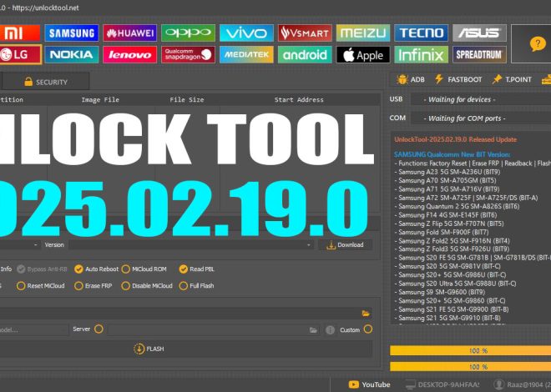551x392 pixels.
Task: Open the T.POINT tab
Action: point(512,79)
